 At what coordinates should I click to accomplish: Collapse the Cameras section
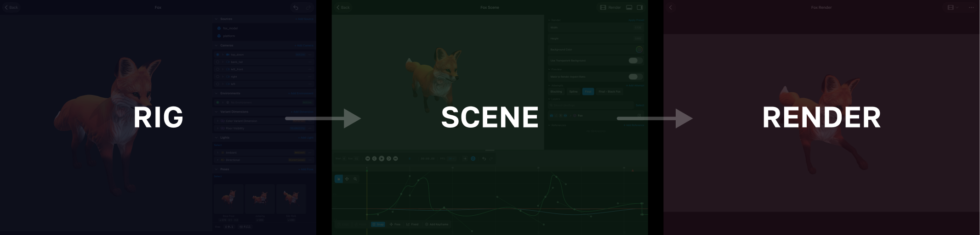click(x=217, y=45)
